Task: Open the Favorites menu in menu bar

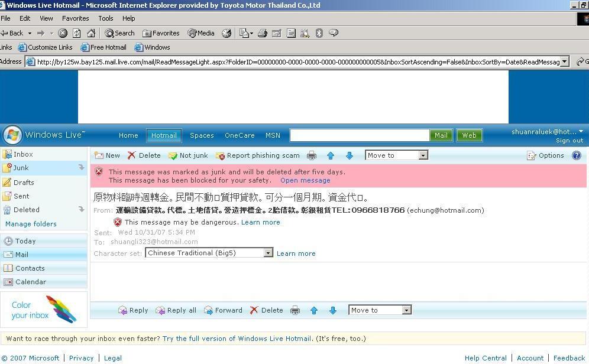Action: [x=75, y=18]
